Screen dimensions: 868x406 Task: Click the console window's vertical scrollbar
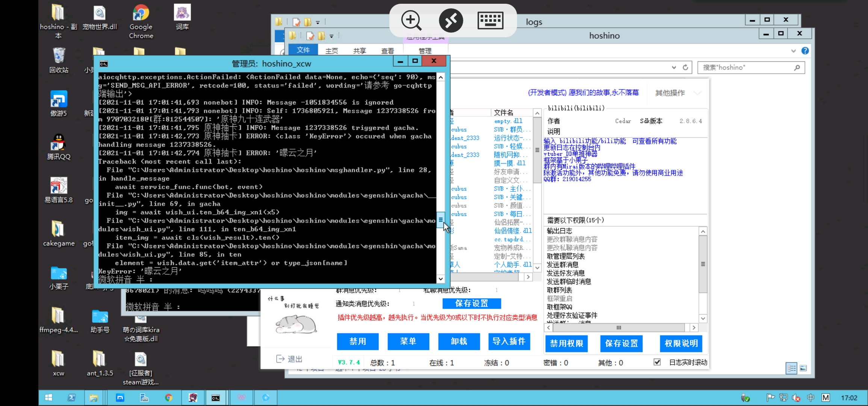click(x=440, y=220)
